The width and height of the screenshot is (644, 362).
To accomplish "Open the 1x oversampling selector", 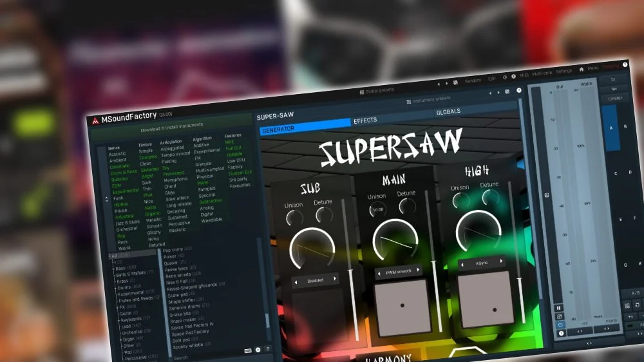I will (x=613, y=79).
